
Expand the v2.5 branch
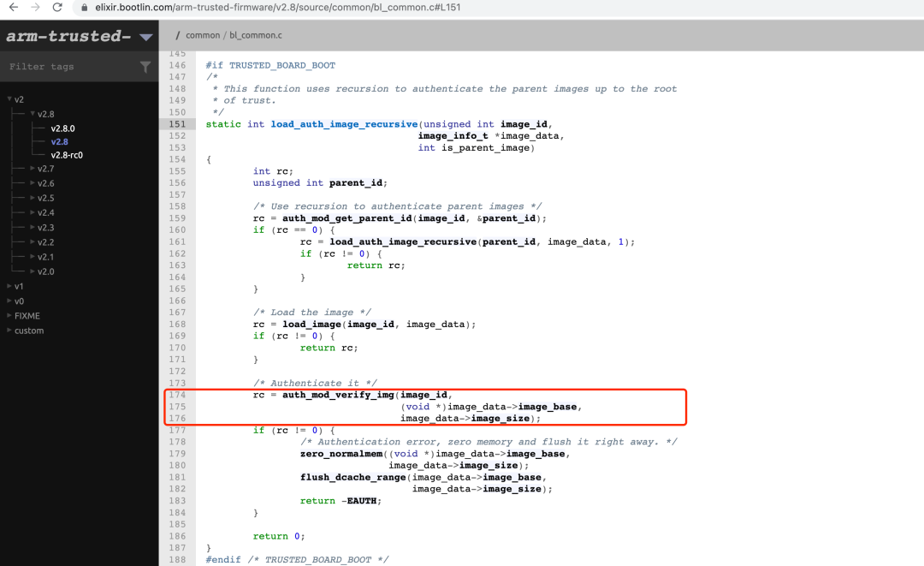click(x=33, y=198)
